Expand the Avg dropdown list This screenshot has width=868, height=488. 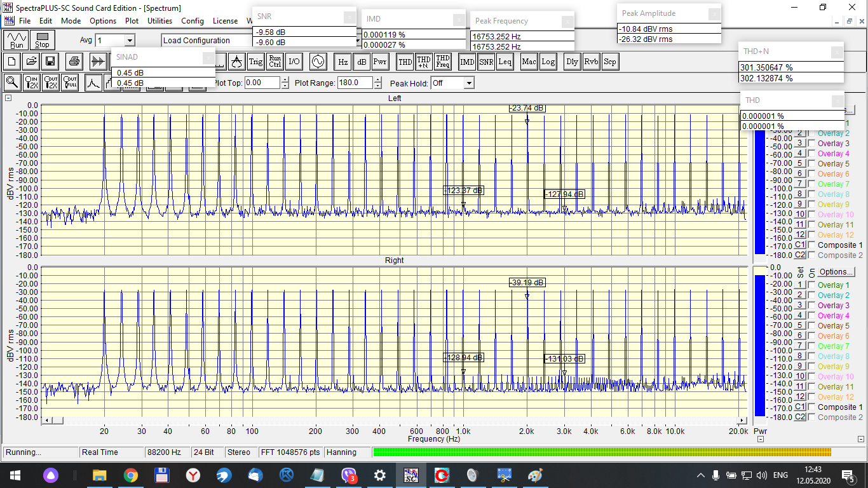click(129, 41)
